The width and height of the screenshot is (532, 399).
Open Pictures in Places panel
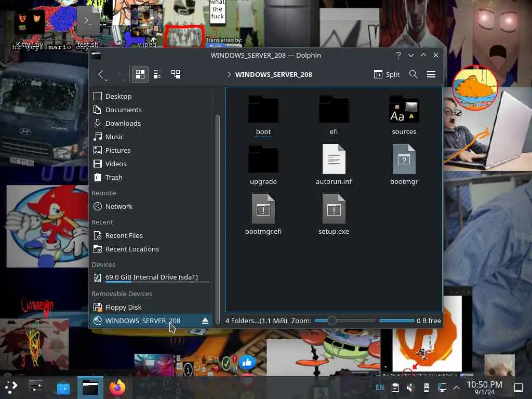(151, 150)
